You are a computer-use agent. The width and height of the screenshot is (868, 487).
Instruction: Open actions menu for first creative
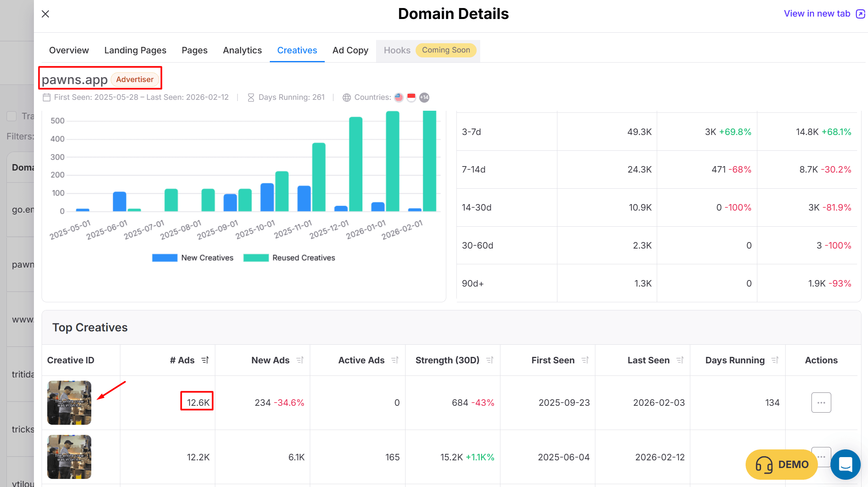[821, 403]
